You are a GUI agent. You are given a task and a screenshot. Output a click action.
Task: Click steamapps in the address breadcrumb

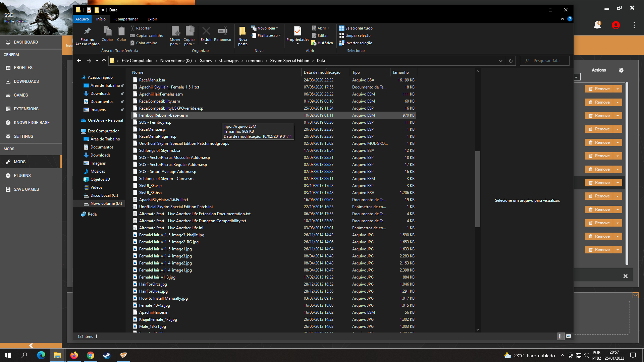(229, 61)
